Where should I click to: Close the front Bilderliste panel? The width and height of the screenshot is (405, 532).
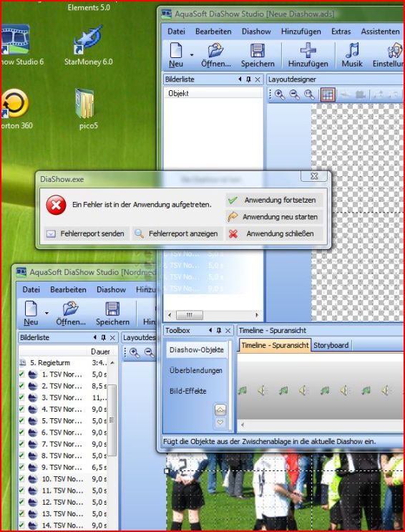258,79
